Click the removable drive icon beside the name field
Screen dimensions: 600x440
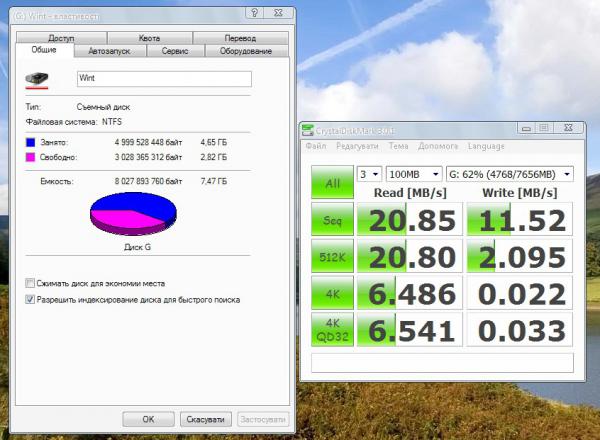(37, 77)
